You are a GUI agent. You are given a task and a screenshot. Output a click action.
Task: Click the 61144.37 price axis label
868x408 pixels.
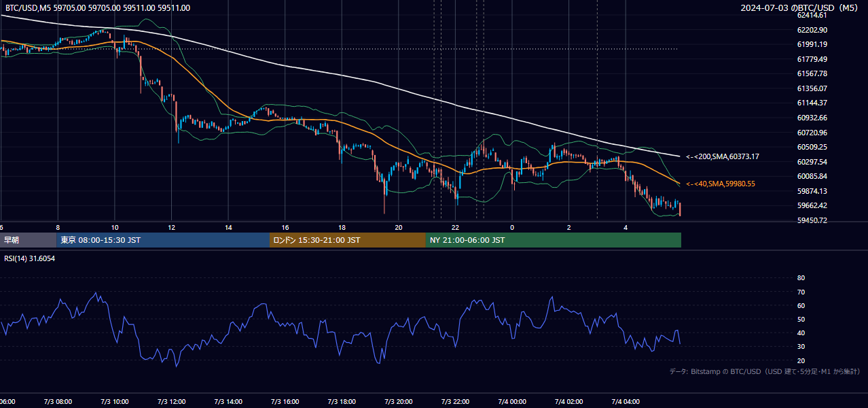(813, 103)
